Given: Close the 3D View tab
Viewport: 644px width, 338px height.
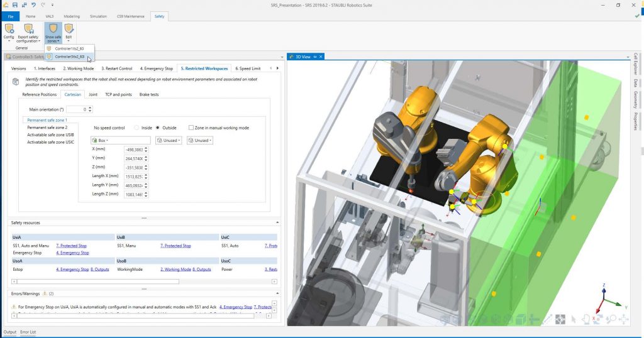Looking at the screenshot, I should click(x=321, y=57).
